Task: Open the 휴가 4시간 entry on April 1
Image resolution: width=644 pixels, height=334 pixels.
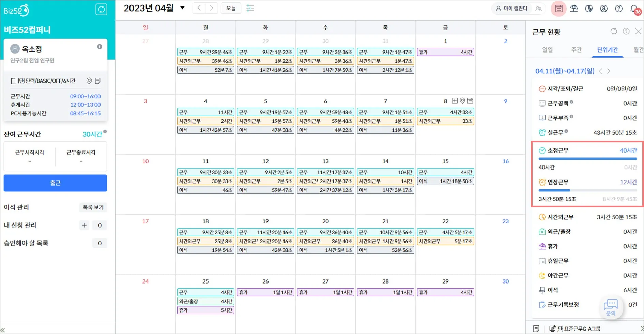Action: click(x=445, y=52)
